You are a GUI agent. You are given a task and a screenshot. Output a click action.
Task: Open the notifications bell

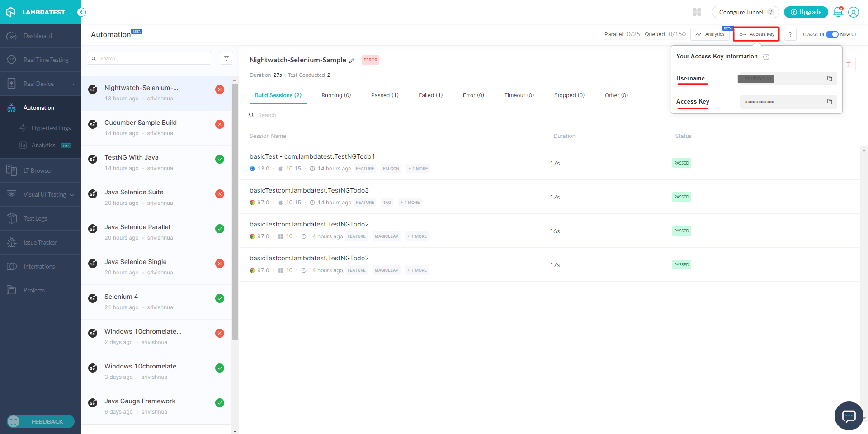[838, 12]
